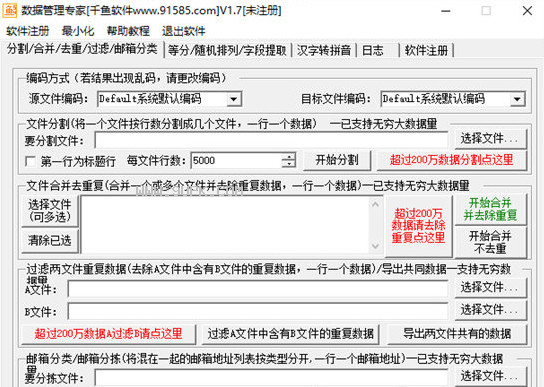544x387 pixels.
Task: Click 选择文件 button for 要分拣文件
Action: [x=490, y=376]
